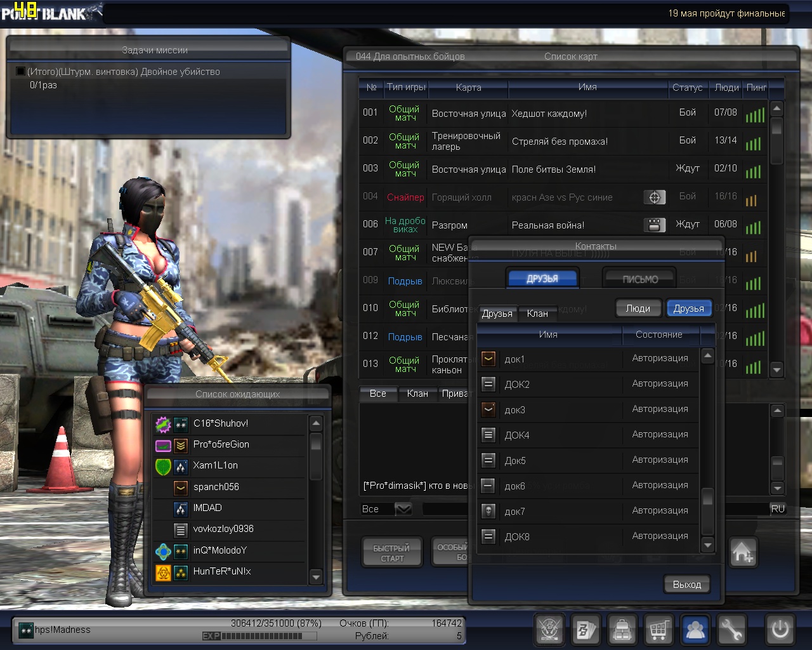Viewport: 812px width, 650px height.
Task: Click the contacts people icon
Action: tap(695, 630)
